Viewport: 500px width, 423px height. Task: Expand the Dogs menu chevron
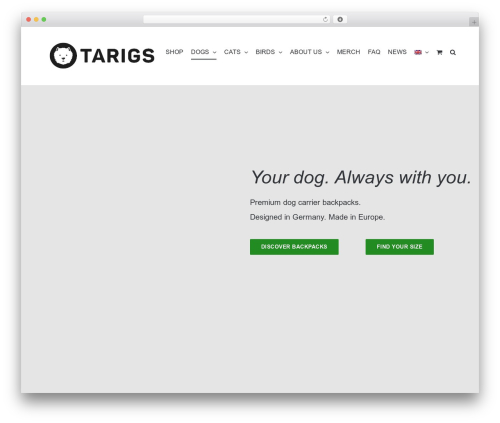click(214, 52)
